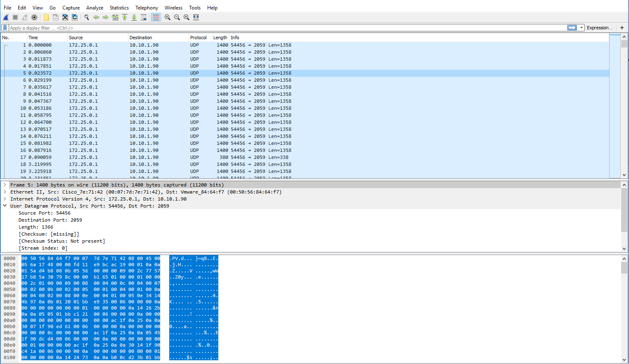Click in the display filter input field
This screenshot has width=629, height=364.
[287, 28]
